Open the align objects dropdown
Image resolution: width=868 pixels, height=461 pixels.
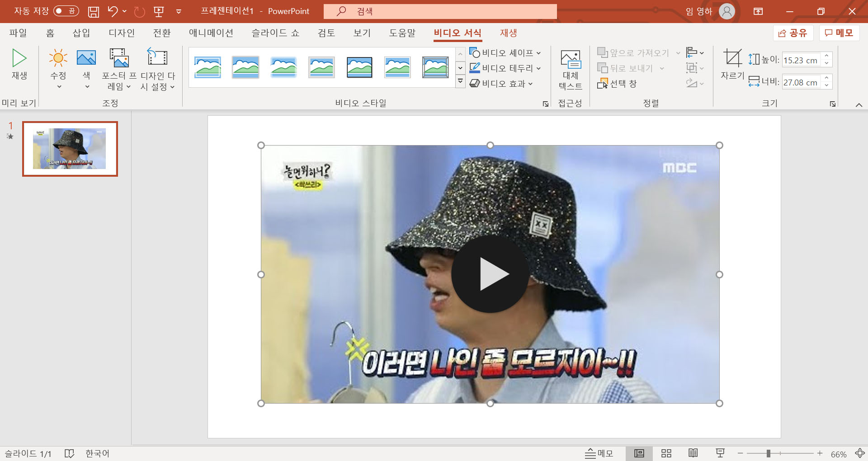point(695,53)
